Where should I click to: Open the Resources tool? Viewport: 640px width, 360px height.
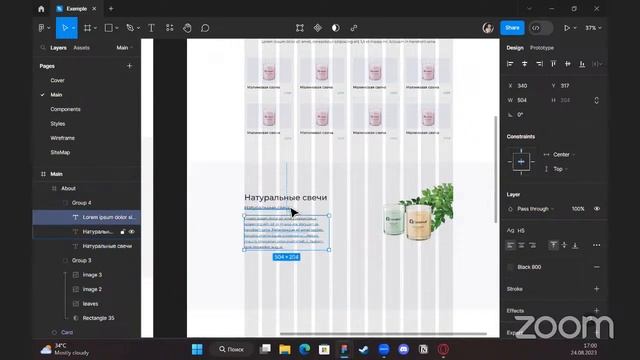click(x=169, y=28)
